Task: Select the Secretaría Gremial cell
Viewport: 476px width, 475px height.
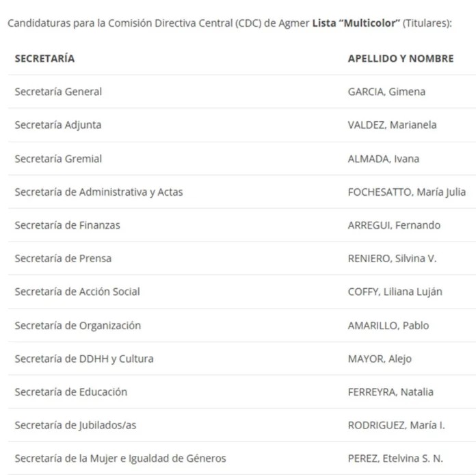Action: [x=58, y=159]
